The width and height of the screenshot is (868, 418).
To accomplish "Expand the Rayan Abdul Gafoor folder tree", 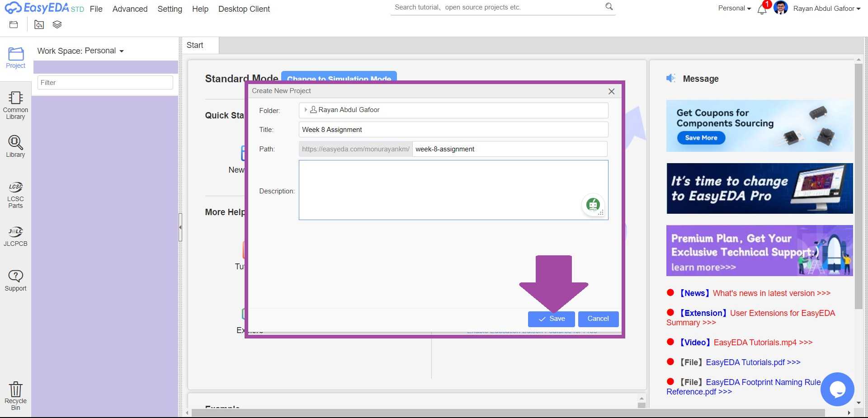I will [x=306, y=110].
